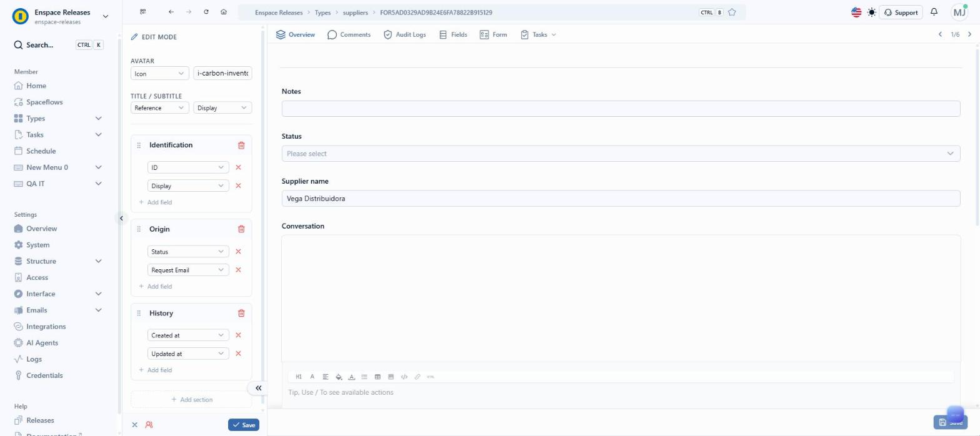
Task: Open the Request Email field dropdown
Action: [188, 270]
